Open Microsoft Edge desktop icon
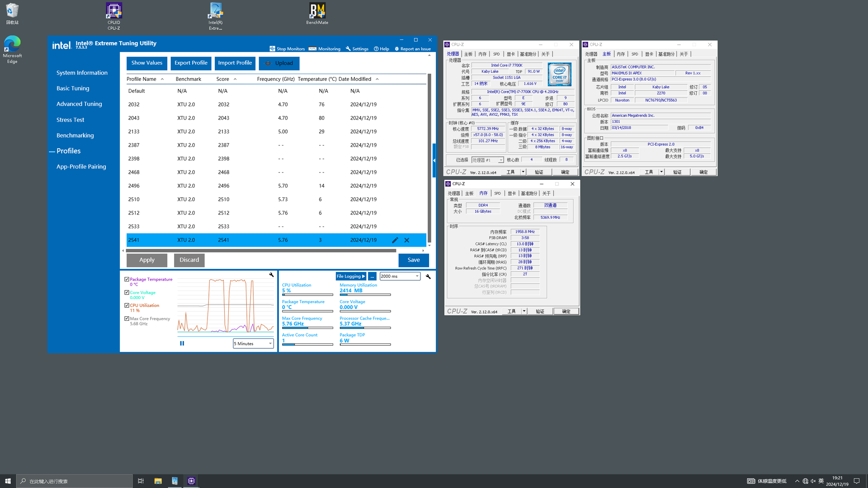Screen dimensions: 868x488 point(12,50)
